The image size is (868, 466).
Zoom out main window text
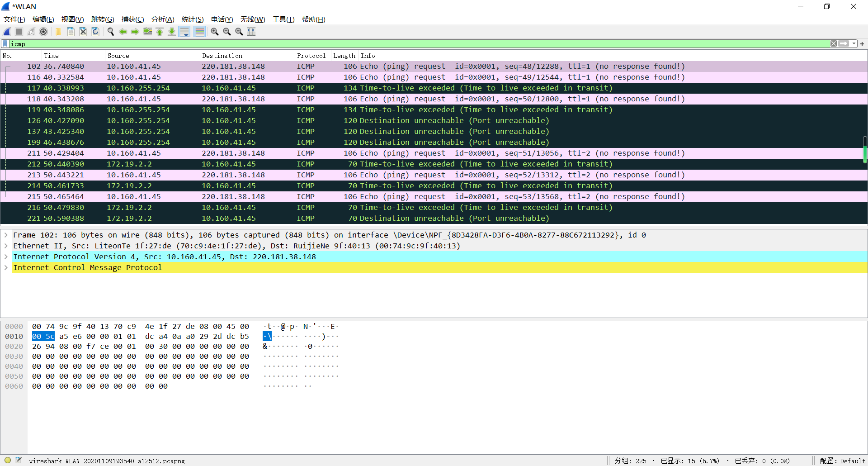[x=227, y=32]
